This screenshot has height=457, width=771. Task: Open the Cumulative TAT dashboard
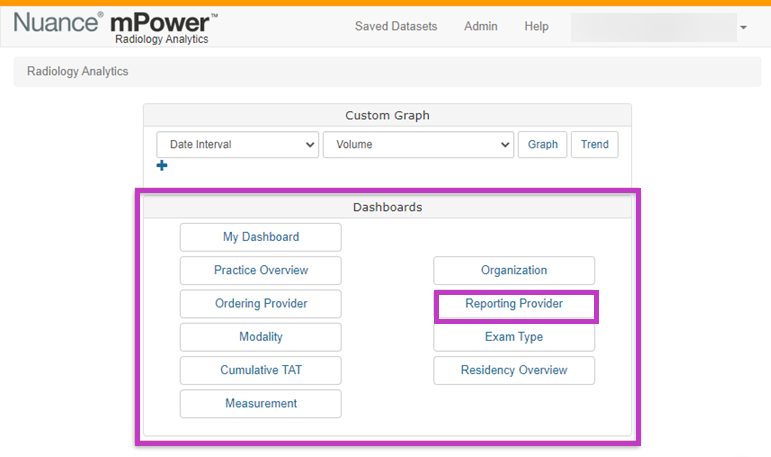point(261,370)
